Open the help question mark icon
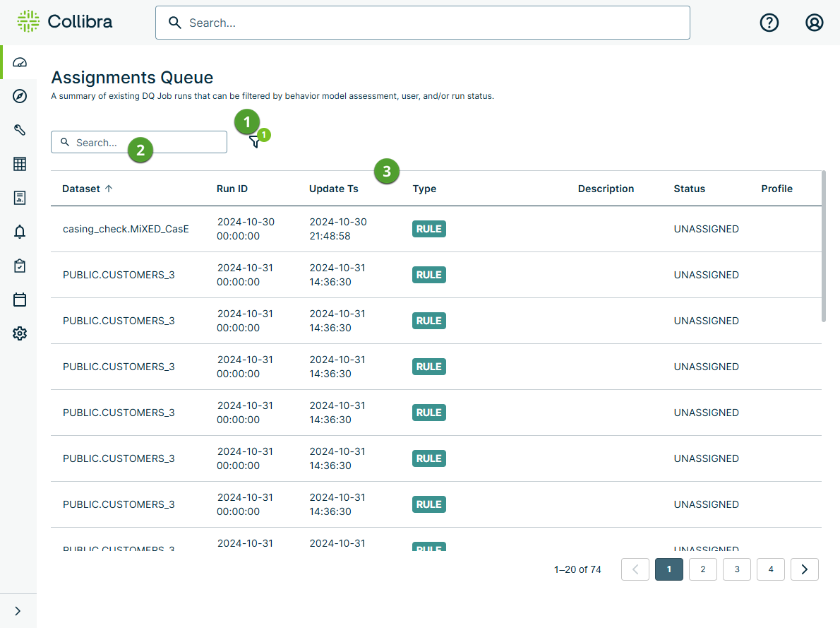The width and height of the screenshot is (840, 628). 769,23
